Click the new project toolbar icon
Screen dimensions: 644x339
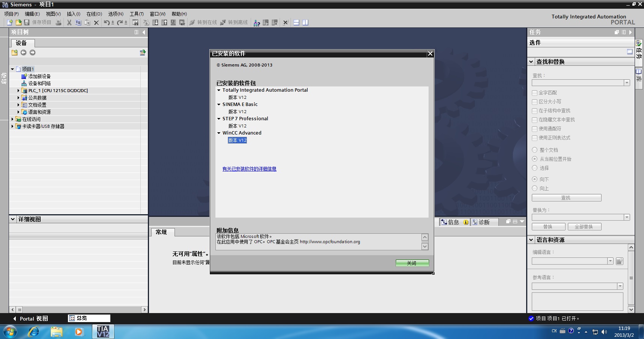click(10, 23)
